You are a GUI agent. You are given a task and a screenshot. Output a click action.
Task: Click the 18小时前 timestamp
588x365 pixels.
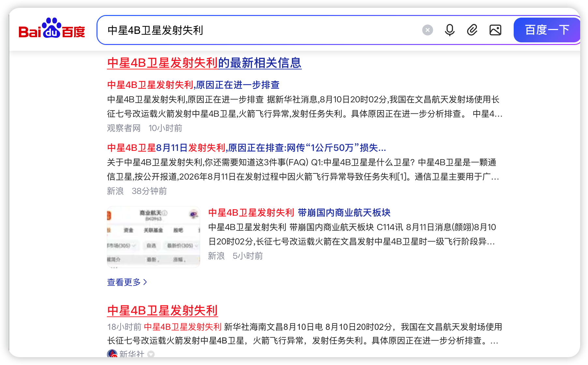coord(124,327)
